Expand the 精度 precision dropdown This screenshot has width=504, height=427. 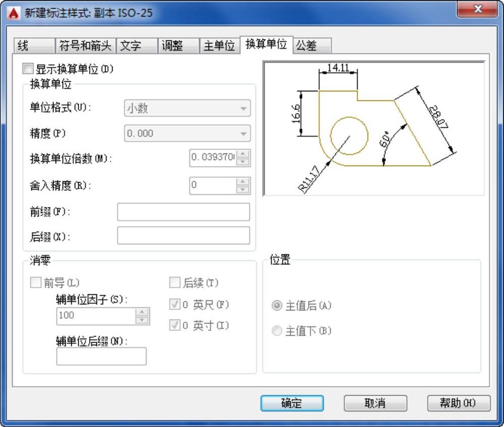coord(187,133)
